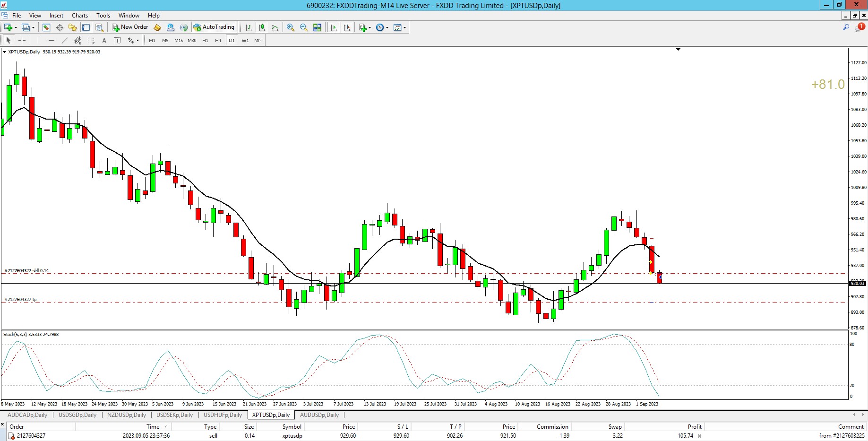The height and width of the screenshot is (441, 868).
Task: Click the New Chart icon
Action: click(8, 27)
